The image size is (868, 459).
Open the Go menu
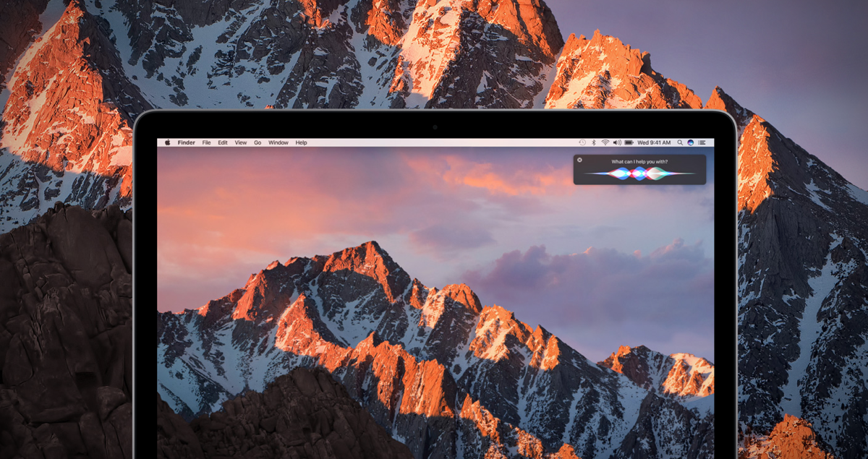258,143
